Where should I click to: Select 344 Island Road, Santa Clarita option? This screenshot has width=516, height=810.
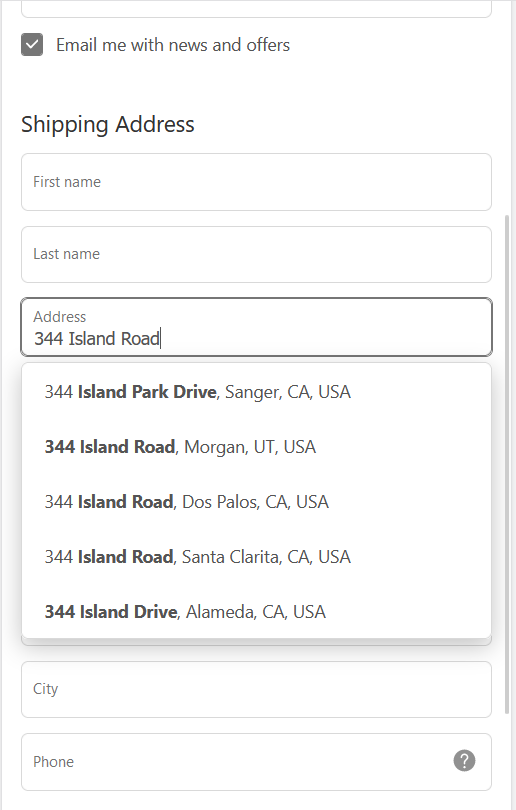click(x=256, y=556)
